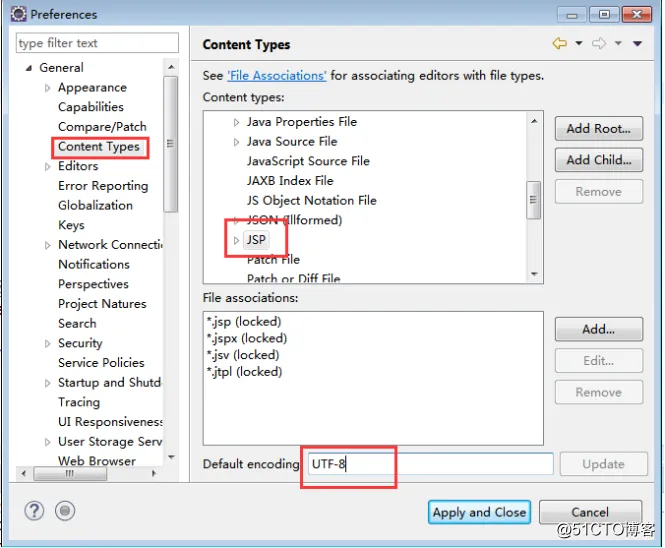Open Error Reporting preferences
Viewport: 665px width, 548px height.
[103, 186]
